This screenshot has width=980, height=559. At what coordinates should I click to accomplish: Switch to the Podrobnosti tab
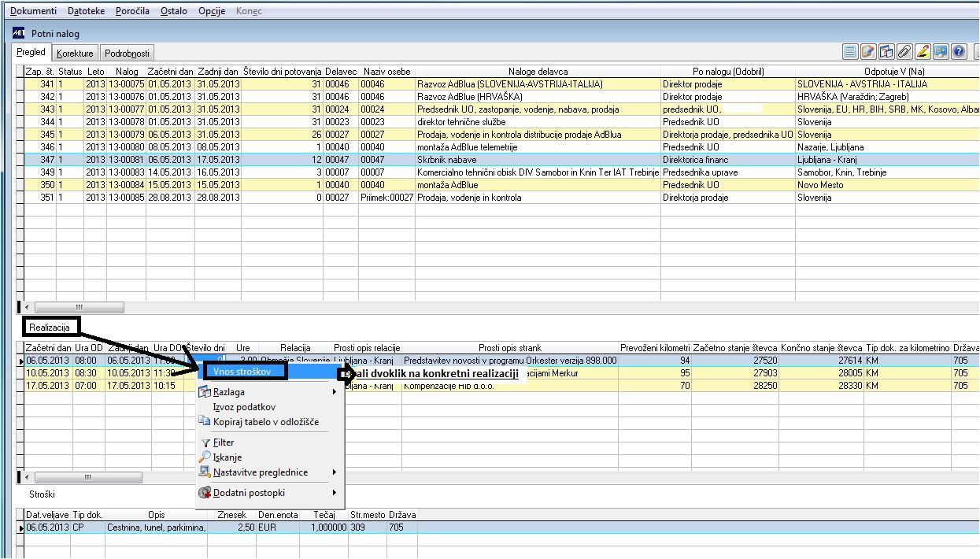127,54
